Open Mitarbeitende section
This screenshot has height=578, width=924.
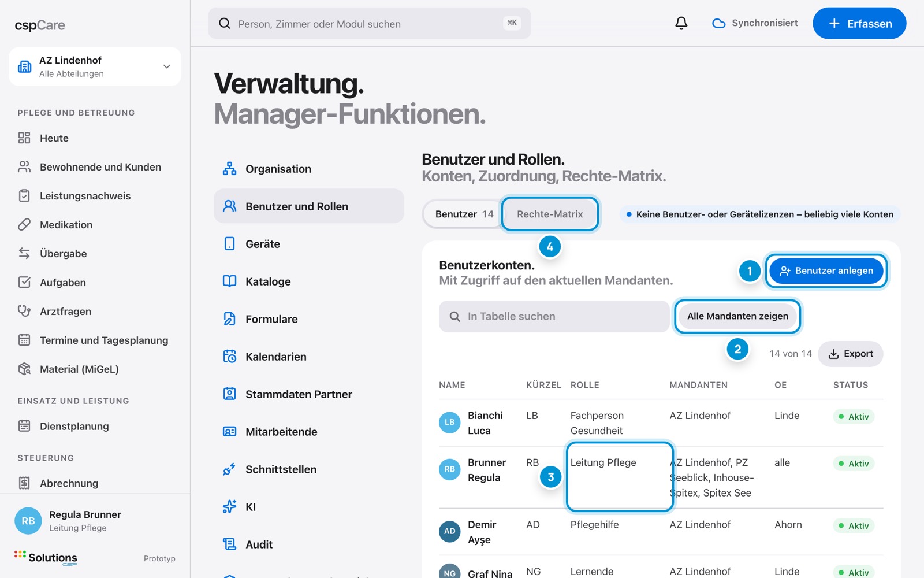pos(309,432)
